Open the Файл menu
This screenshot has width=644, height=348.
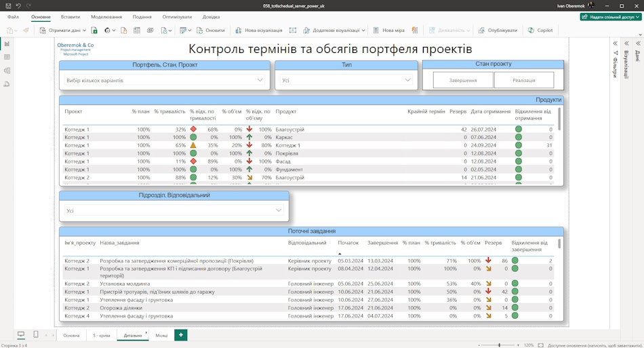pyautogui.click(x=13, y=17)
